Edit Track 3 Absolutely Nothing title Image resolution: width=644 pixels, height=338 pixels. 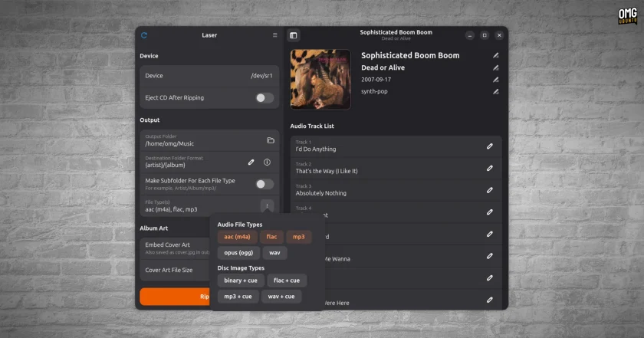click(490, 190)
